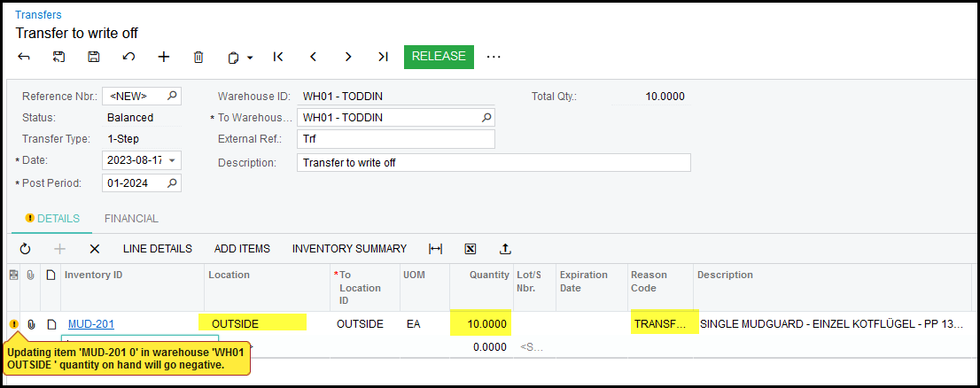Refresh the details grid
This screenshot has width=980, height=388.
[25, 249]
